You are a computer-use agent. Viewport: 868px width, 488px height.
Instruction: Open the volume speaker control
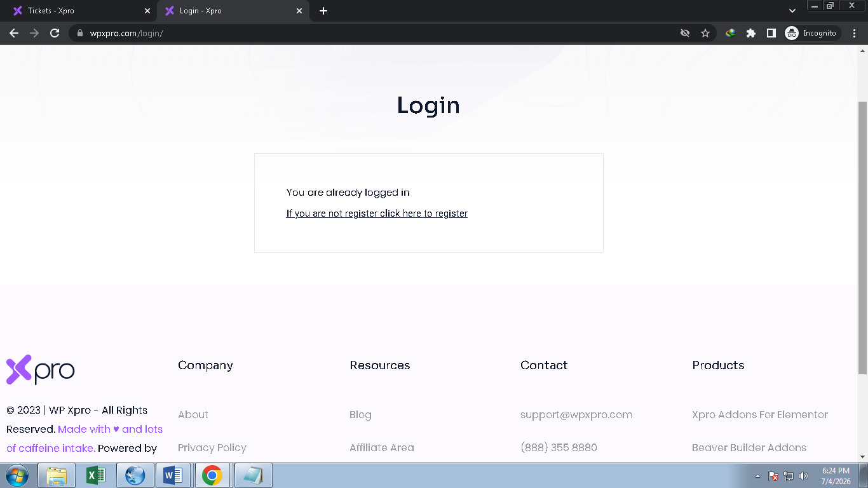803,476
